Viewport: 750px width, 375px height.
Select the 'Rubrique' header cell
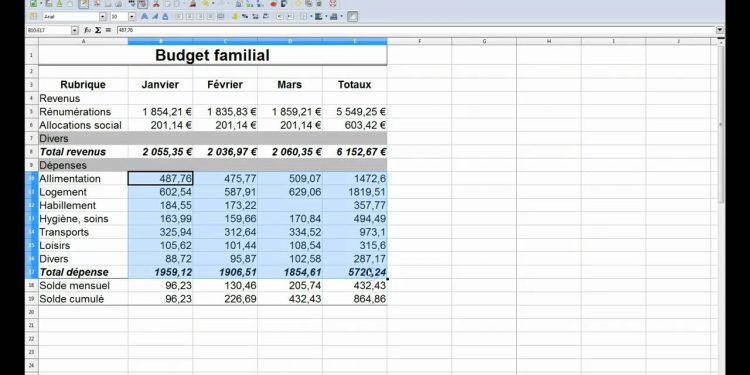point(83,85)
